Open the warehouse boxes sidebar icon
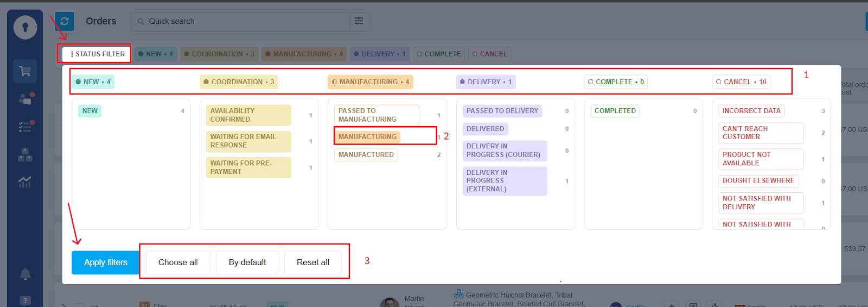Viewport: 868px width, 307px height. 25,155
